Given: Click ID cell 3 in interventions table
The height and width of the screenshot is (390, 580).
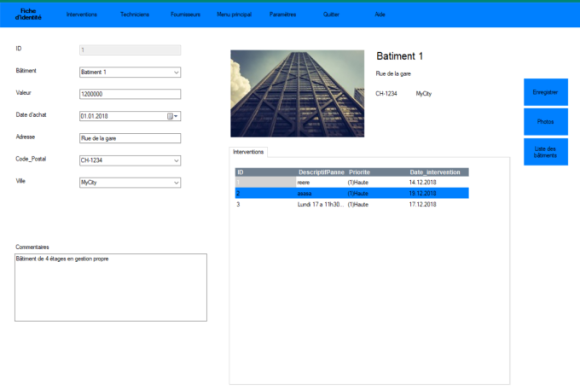Looking at the screenshot, I should click(x=265, y=204).
